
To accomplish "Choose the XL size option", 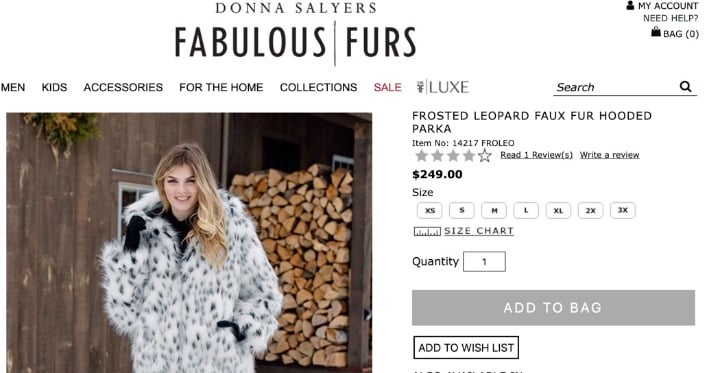I will tap(558, 210).
